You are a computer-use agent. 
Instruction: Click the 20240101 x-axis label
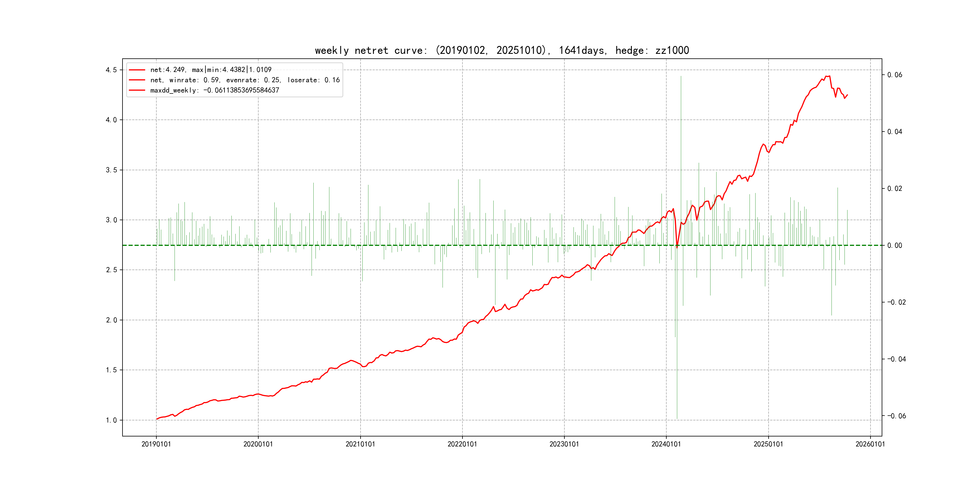click(666, 444)
